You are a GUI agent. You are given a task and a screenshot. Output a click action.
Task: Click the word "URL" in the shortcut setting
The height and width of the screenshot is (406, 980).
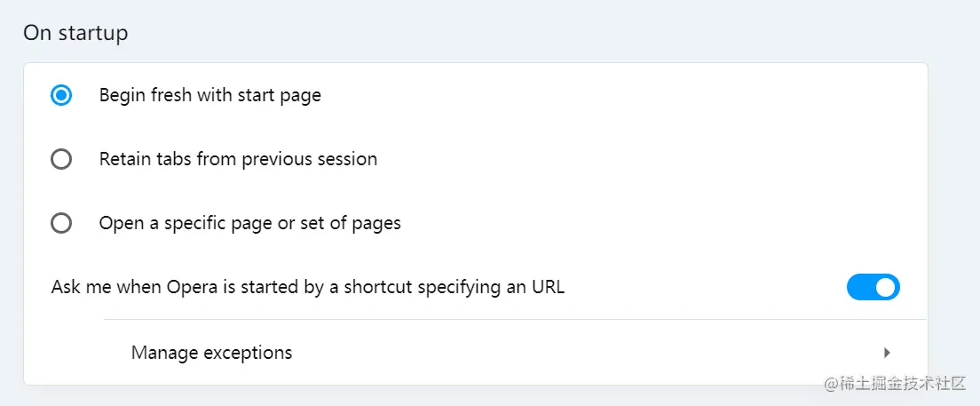click(546, 287)
